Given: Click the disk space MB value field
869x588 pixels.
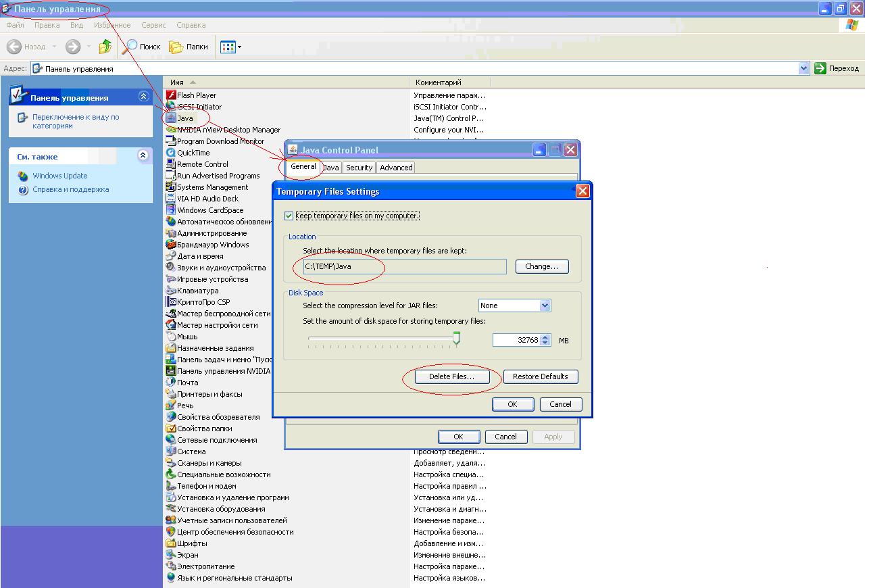Looking at the screenshot, I should pyautogui.click(x=517, y=340).
